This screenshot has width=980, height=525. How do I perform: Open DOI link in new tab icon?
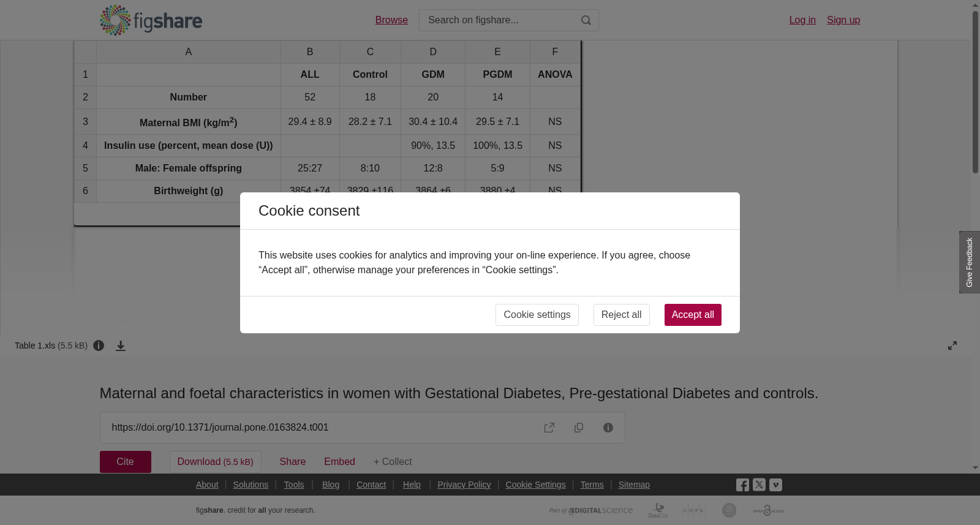click(x=549, y=428)
